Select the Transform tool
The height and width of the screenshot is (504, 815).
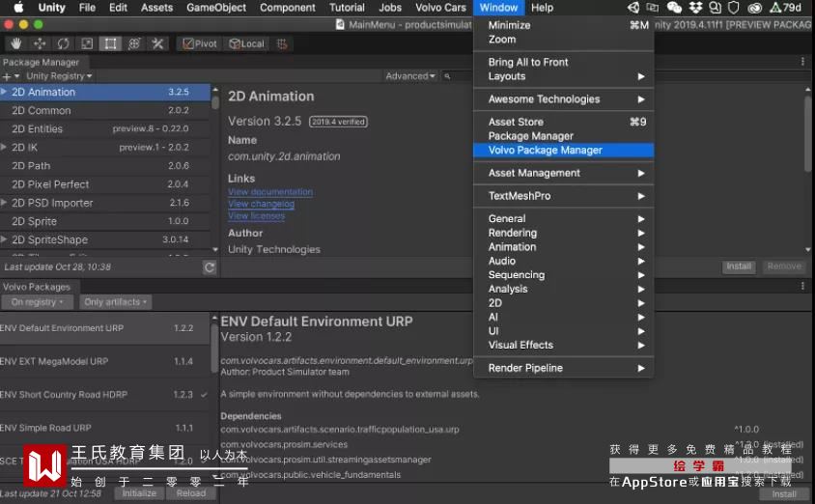[134, 44]
